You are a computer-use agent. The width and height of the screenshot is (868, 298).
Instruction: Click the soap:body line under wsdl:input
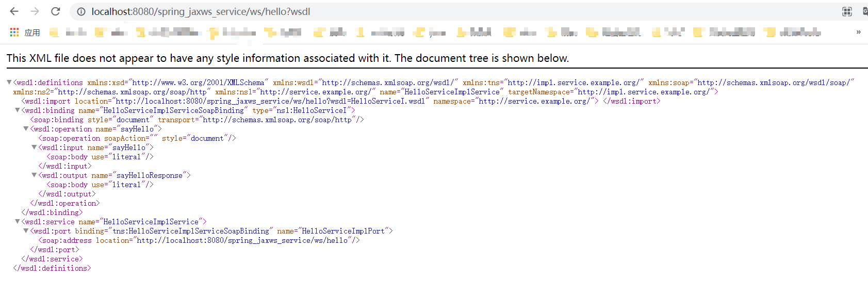[100, 157]
